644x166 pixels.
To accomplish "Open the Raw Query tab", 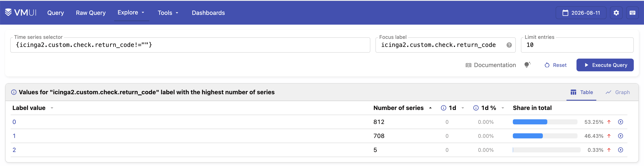I will [91, 13].
